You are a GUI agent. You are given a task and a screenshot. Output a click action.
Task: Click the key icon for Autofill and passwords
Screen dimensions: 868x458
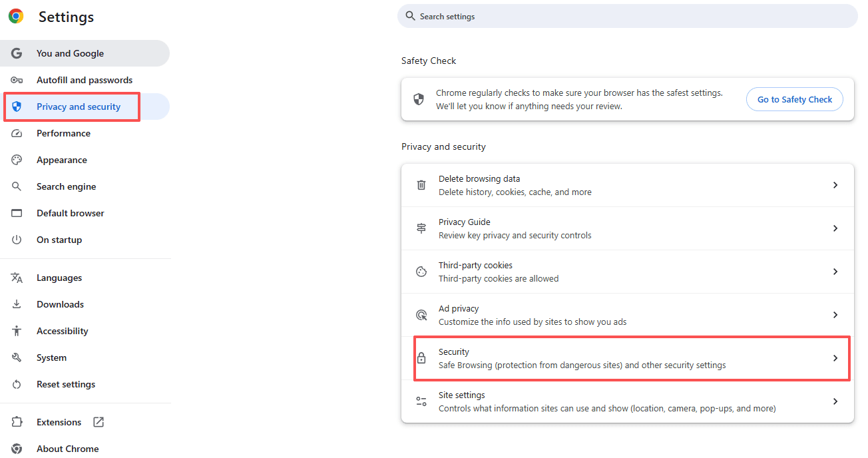click(x=17, y=80)
